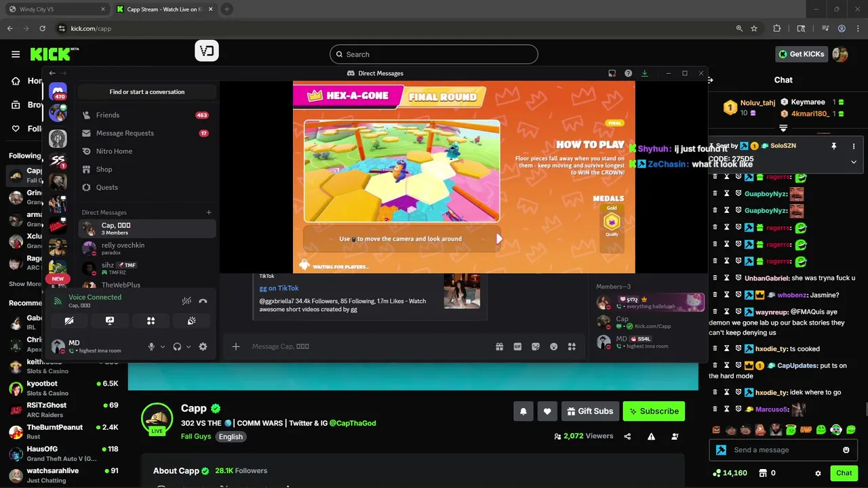Click plus to attach file in message box
Screen dimensions: 868x488
pos(236,346)
